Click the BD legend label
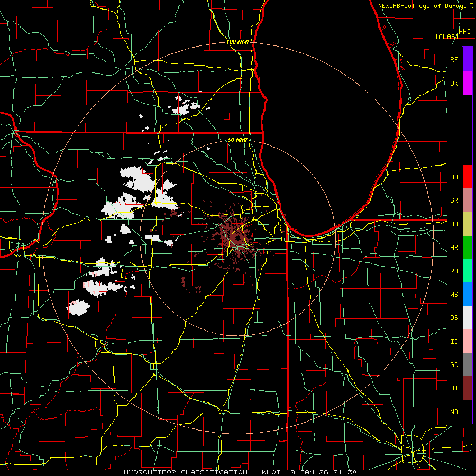This screenshot has height=476, width=476. [454, 224]
